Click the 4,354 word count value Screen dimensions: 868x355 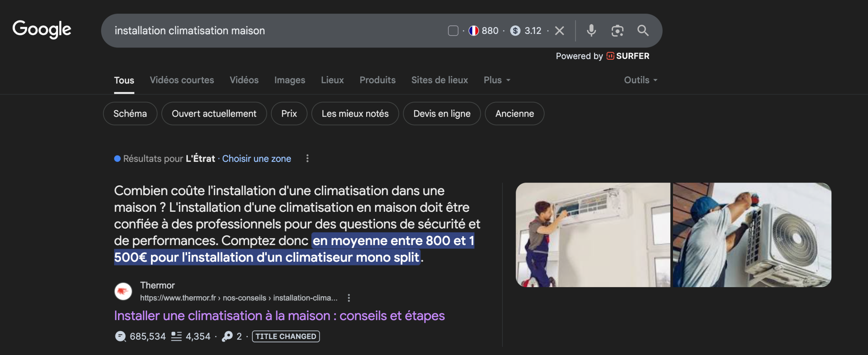(x=198, y=336)
